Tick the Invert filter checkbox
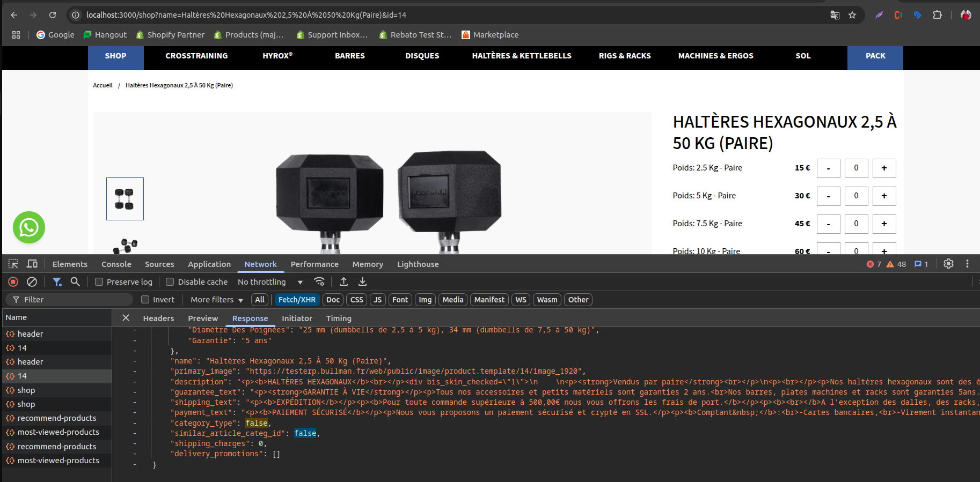The width and height of the screenshot is (980, 482). pyautogui.click(x=145, y=300)
